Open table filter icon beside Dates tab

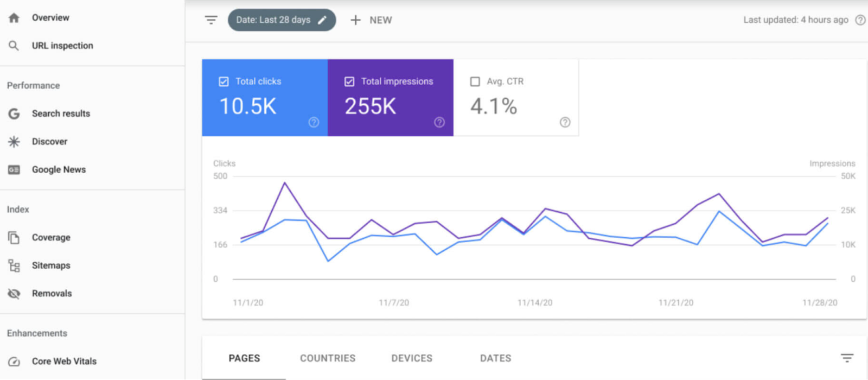(847, 358)
